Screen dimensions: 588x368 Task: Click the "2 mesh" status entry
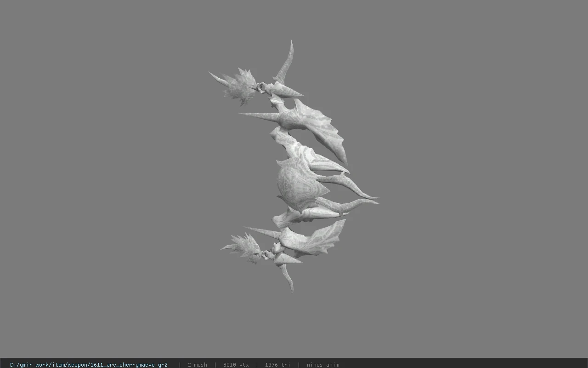(x=198, y=365)
